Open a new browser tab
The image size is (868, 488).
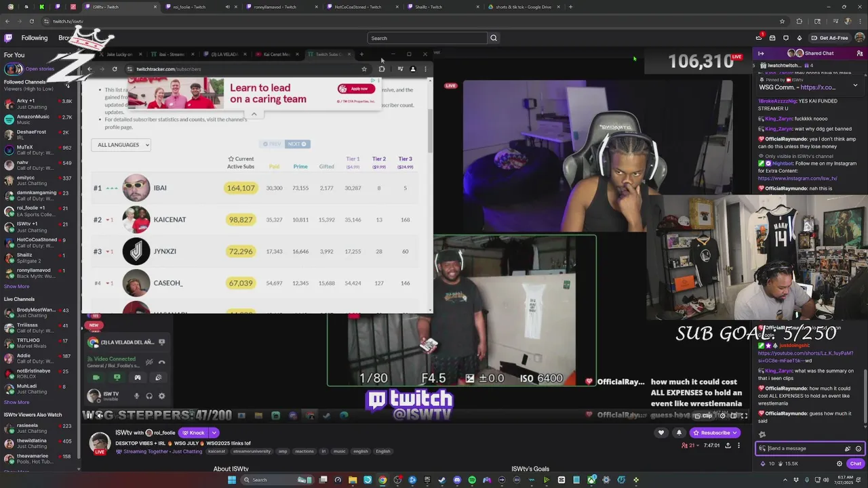(x=570, y=7)
